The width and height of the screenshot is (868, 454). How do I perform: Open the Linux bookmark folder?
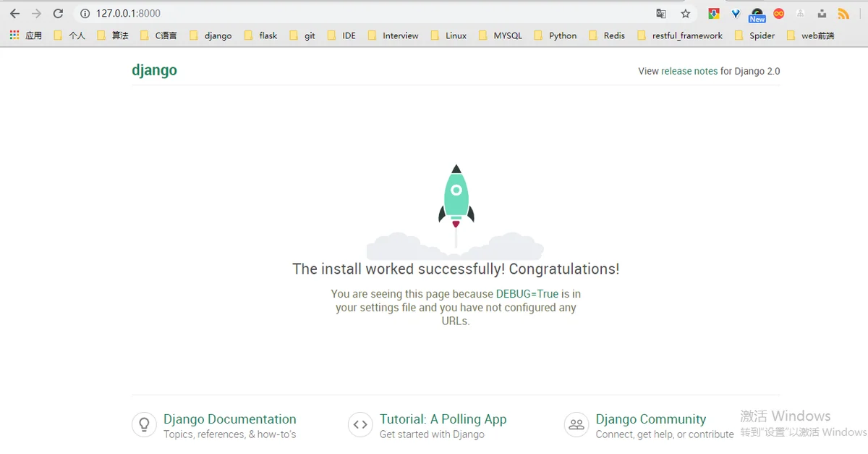(x=448, y=35)
